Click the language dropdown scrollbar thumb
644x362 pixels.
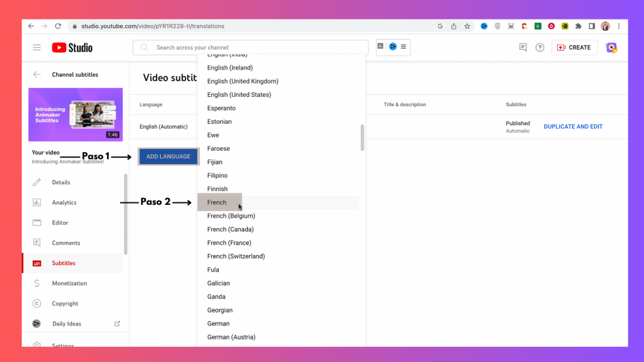pyautogui.click(x=362, y=138)
